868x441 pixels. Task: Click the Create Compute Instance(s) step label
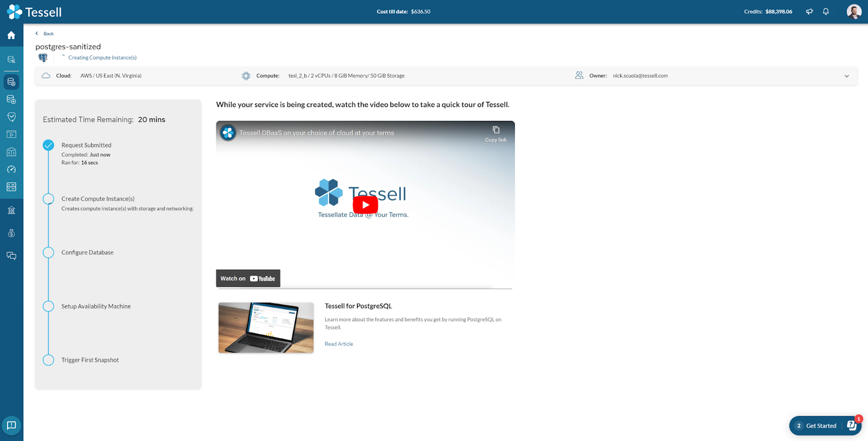(x=98, y=199)
